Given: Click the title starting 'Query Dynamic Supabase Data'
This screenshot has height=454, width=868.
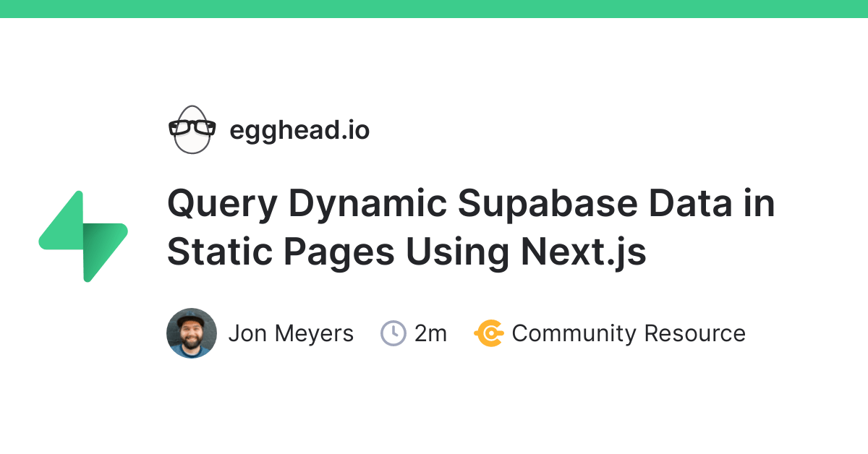Looking at the screenshot, I should 471,228.
